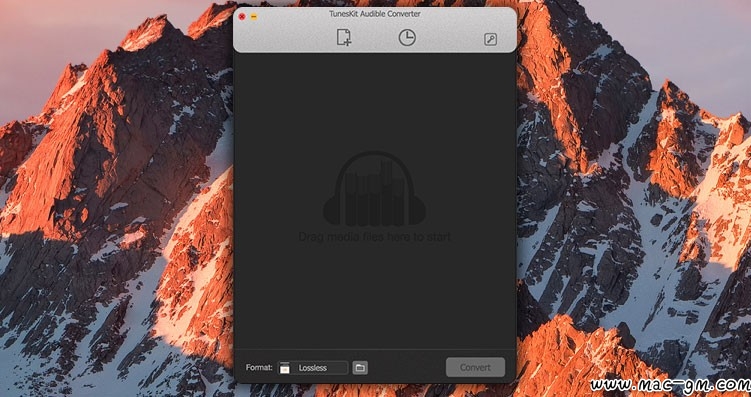Close the TunesKit window with red button

(x=242, y=16)
